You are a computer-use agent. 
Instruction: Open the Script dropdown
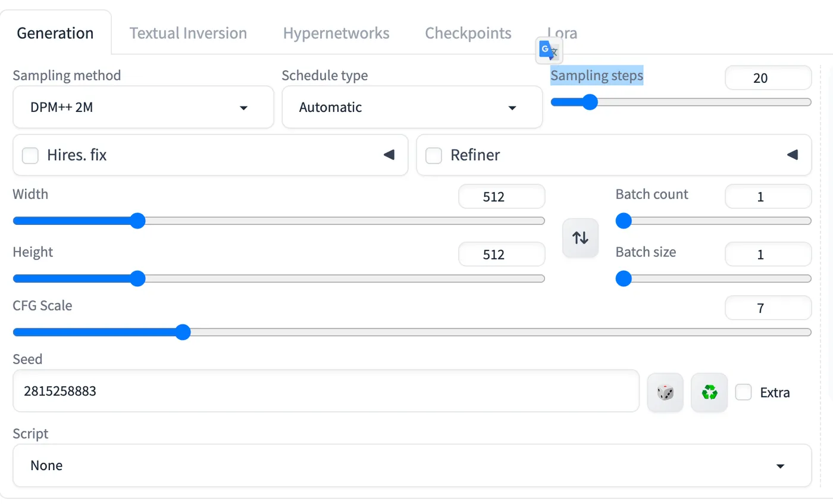(x=412, y=465)
